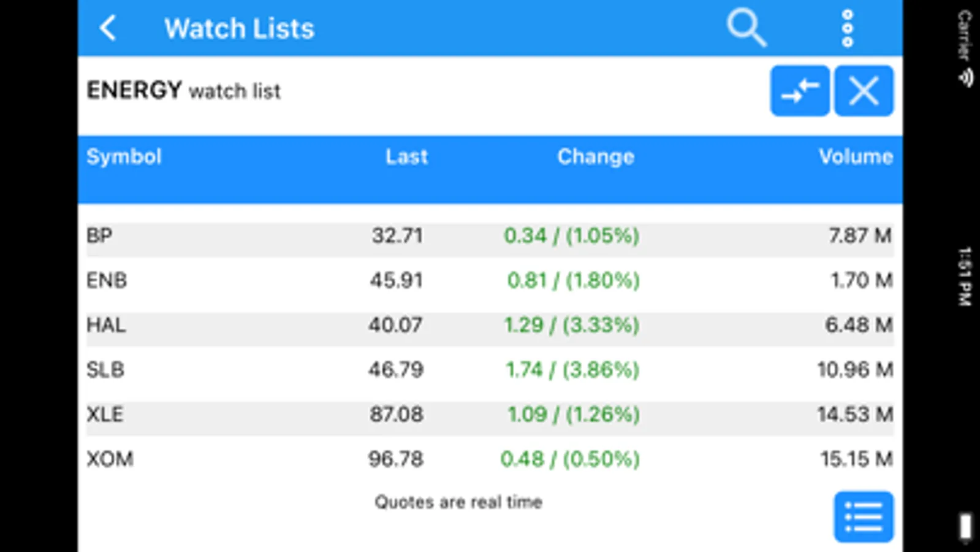Viewport: 980px width, 552px height.
Task: Select the BP stock row
Action: (x=99, y=236)
